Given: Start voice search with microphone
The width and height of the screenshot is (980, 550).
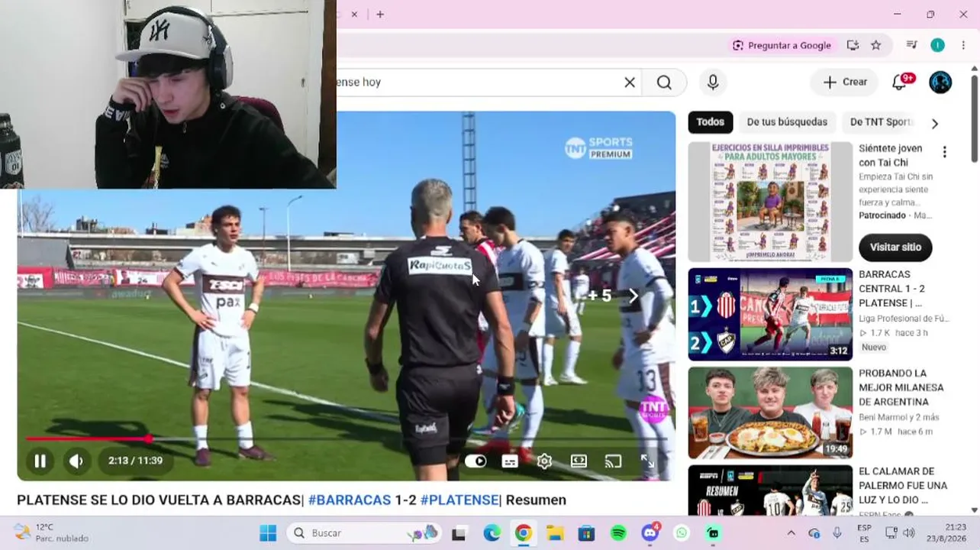Looking at the screenshot, I should tap(713, 82).
